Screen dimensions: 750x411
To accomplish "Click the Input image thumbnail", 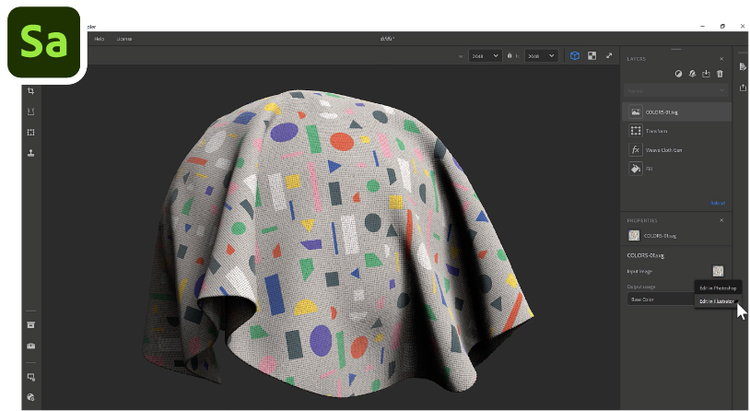I will [718, 271].
